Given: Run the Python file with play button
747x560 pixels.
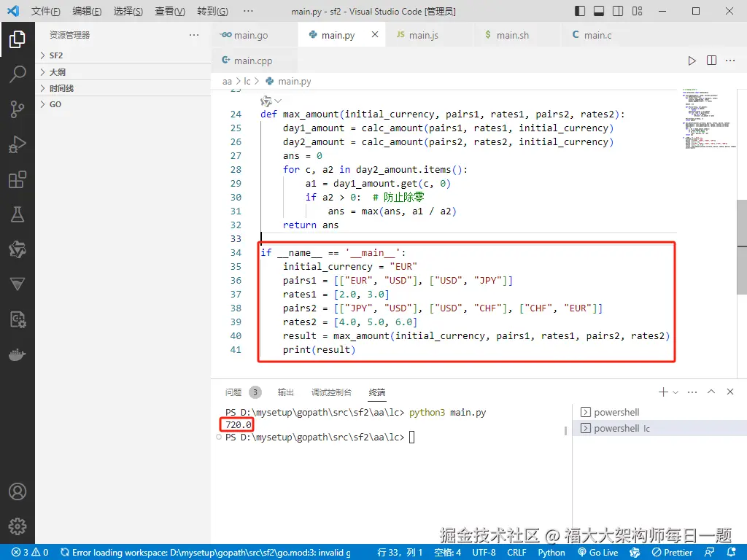Looking at the screenshot, I should click(x=692, y=61).
